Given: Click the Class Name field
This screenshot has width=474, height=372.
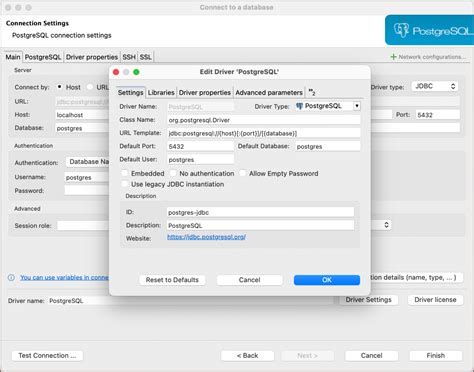Looking at the screenshot, I should tap(264, 120).
